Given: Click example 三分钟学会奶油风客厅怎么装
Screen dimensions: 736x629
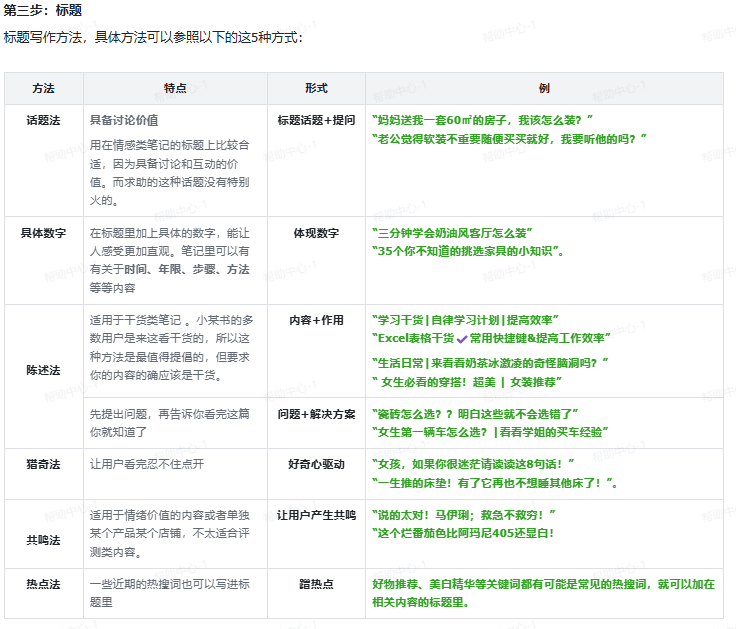Looking at the screenshot, I should (x=452, y=233).
